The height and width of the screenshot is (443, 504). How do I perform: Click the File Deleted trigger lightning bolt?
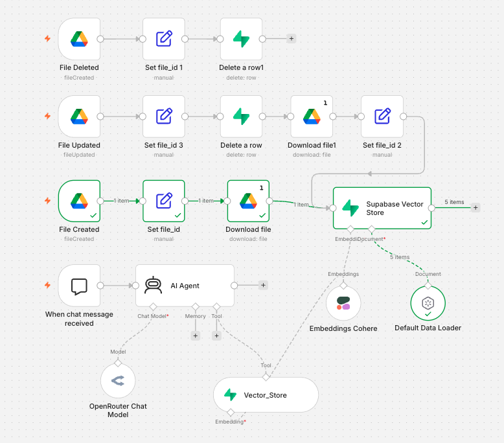[x=47, y=39]
